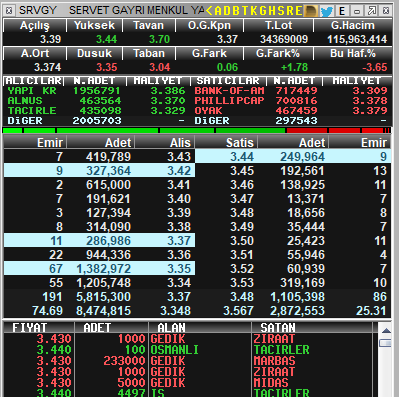Click the Taban header
Viewport: 399px width, 397px height.
click(149, 53)
